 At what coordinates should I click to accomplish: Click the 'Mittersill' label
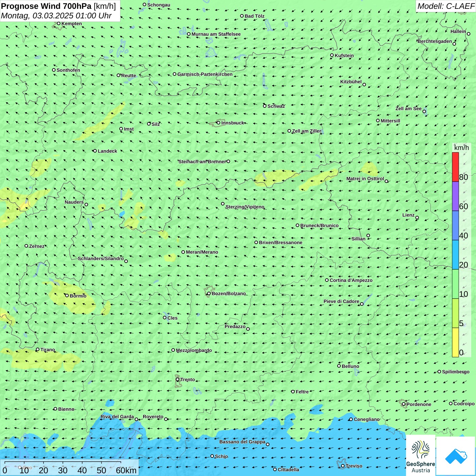(x=390, y=121)
